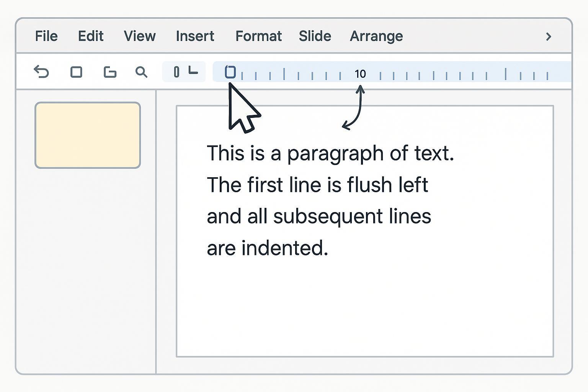Viewport: 588px width, 392px height.
Task: Open the Slide menu
Action: click(315, 36)
